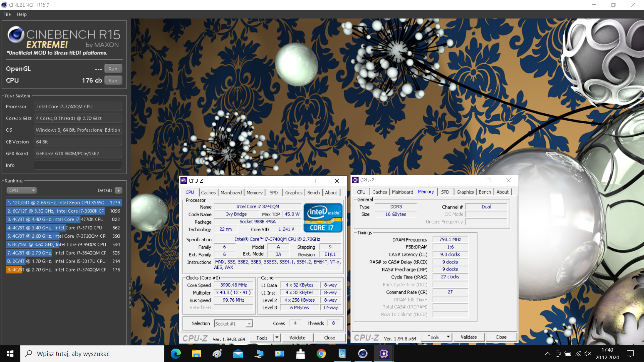Minimize the Cinebench main window

594,5
